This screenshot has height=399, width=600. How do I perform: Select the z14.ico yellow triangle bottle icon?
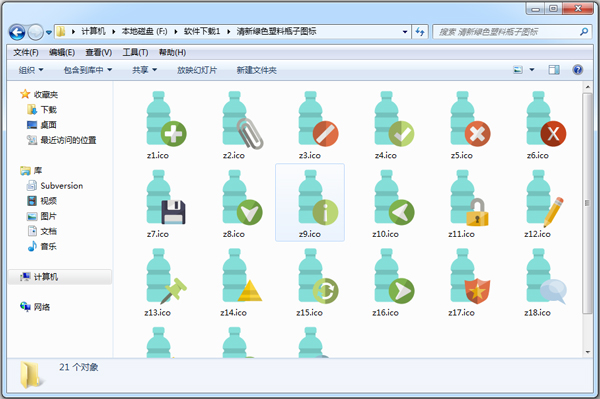coord(242,275)
